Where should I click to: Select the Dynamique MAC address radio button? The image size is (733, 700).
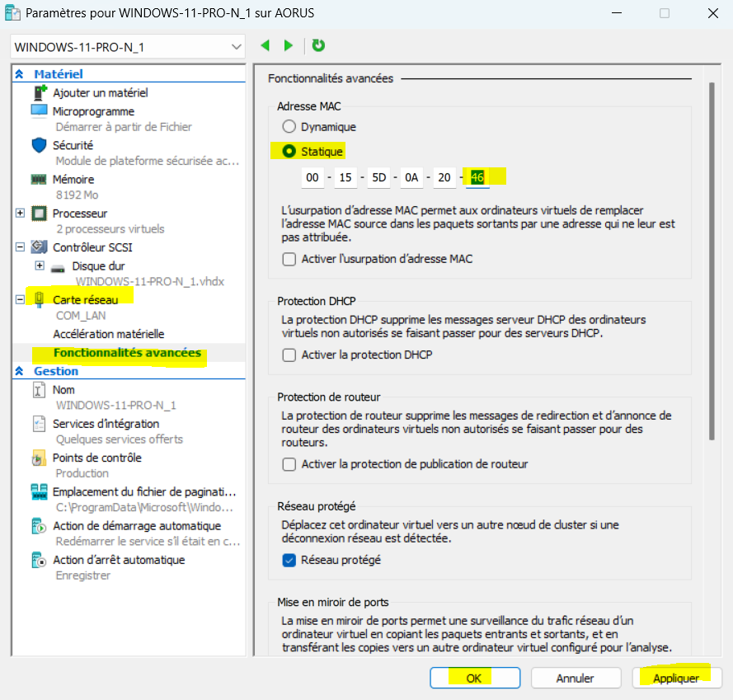point(289,127)
